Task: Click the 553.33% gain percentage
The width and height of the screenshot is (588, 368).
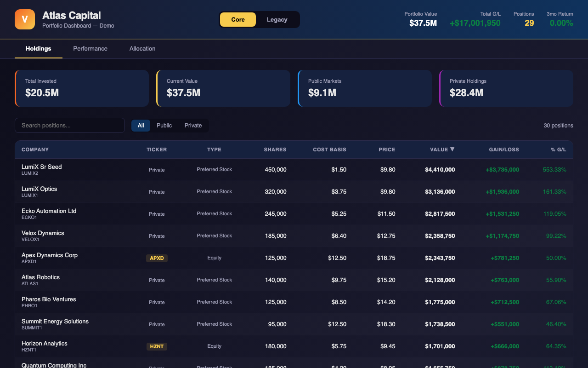Action: [554, 170]
